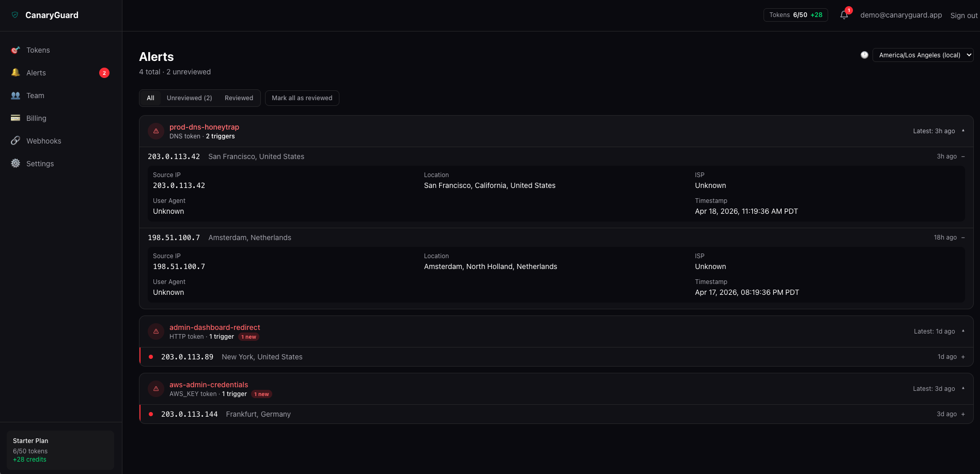Click Frankfurt, Germany location text
Image resolution: width=980 pixels, height=474 pixels.
point(258,414)
